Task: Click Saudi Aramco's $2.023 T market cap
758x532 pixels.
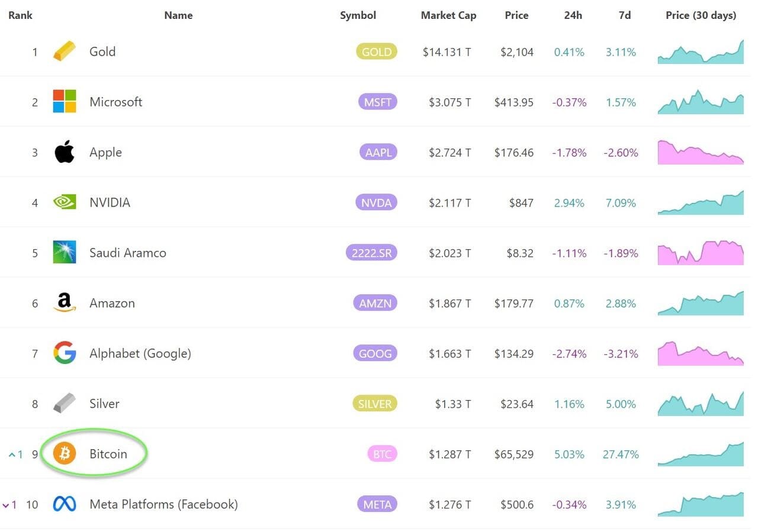Action: (450, 253)
